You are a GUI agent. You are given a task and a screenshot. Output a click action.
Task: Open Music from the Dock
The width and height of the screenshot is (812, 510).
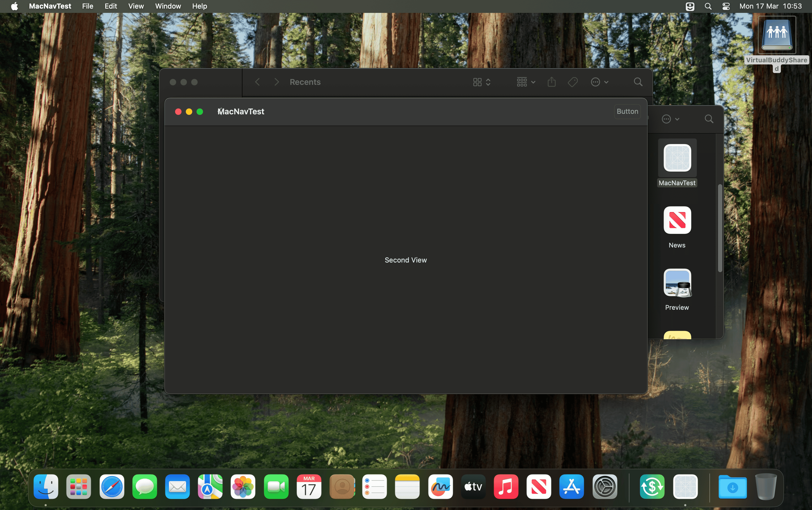point(506,486)
